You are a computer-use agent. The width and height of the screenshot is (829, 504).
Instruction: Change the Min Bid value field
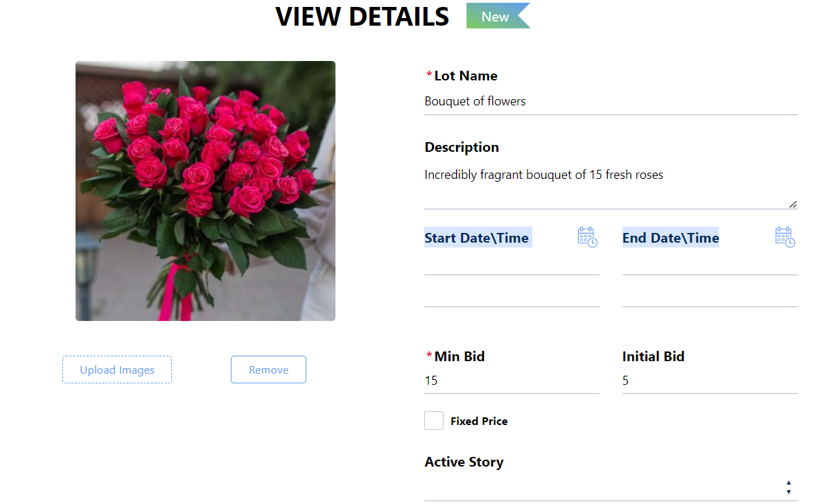tap(512, 381)
